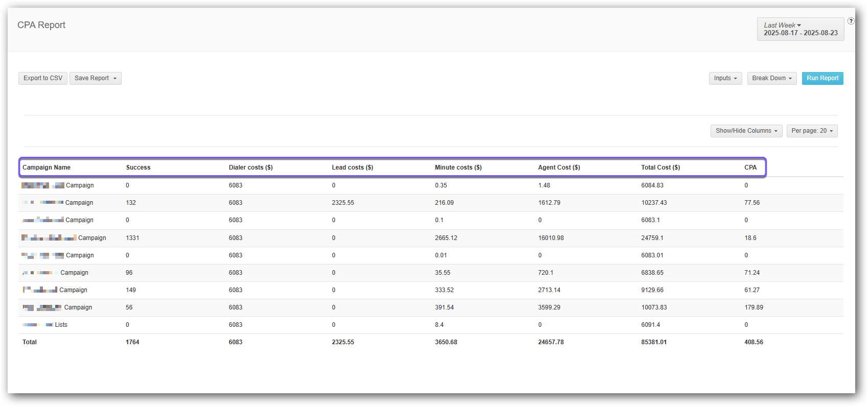
Task: Click the Total Cost value 6084.83
Action: pyautogui.click(x=653, y=185)
